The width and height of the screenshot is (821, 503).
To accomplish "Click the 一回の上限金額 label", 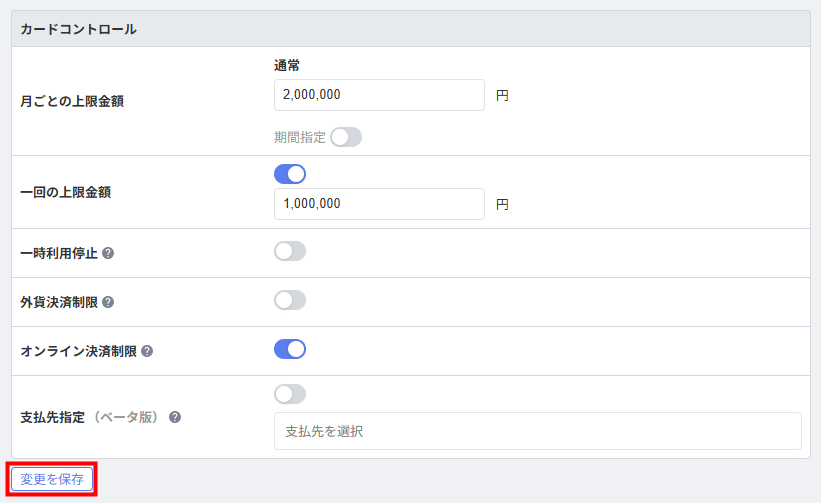I will click(x=66, y=192).
